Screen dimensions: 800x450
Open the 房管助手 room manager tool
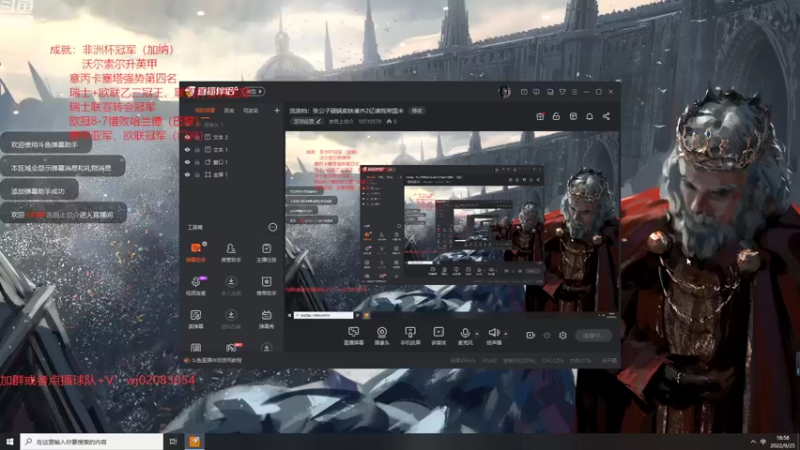click(x=231, y=253)
